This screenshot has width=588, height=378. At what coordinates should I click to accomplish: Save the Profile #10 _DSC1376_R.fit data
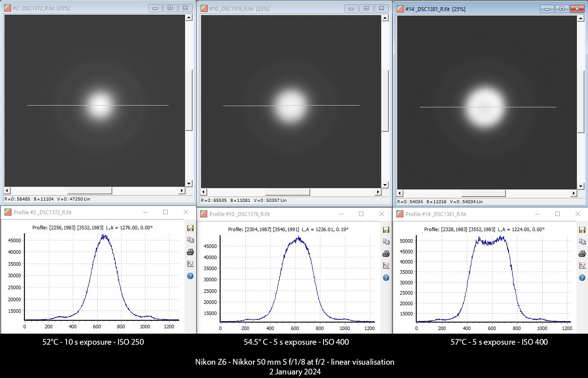coord(386,229)
